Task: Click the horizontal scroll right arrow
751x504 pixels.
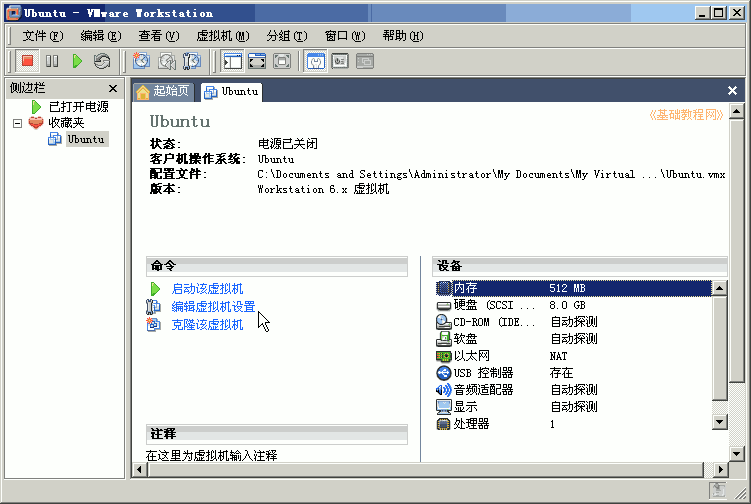Action: pyautogui.click(x=720, y=470)
